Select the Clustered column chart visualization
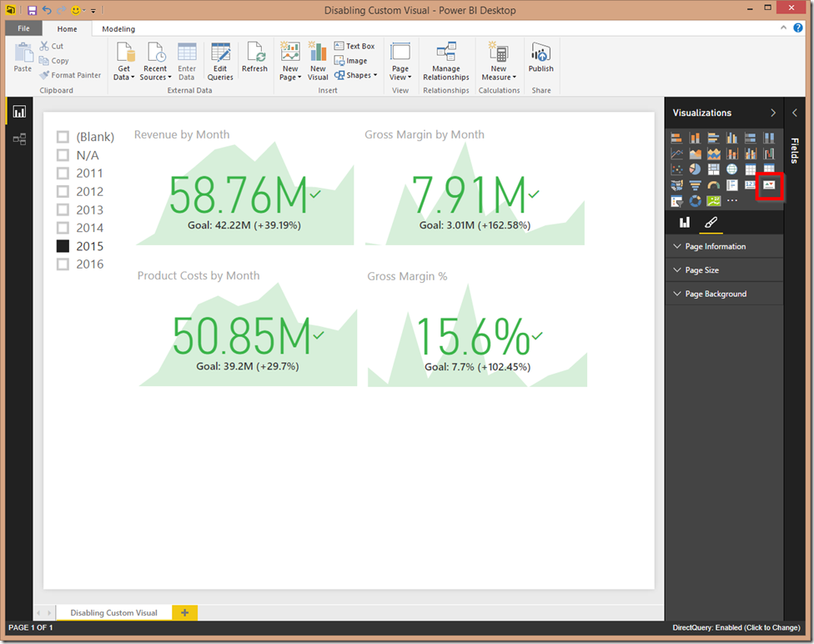Screen dimensions: 814x644 click(732, 138)
